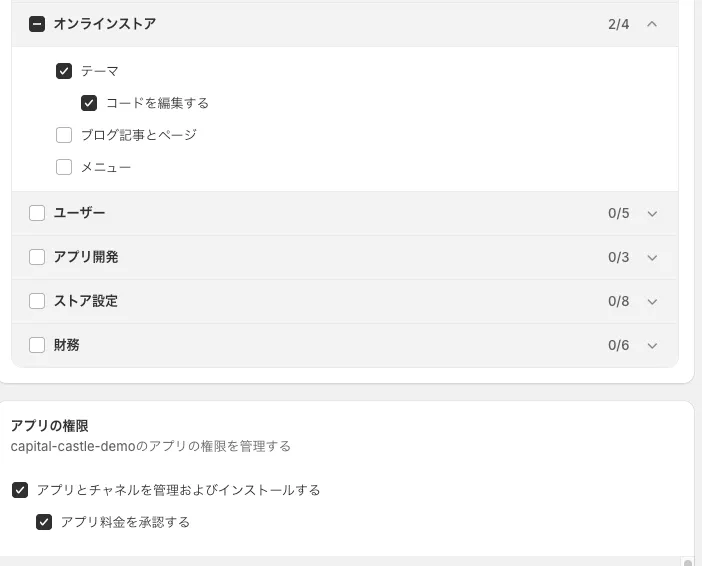
Task: Disable the アプリ料金を承認する checkbox
Action: pyautogui.click(x=44, y=522)
